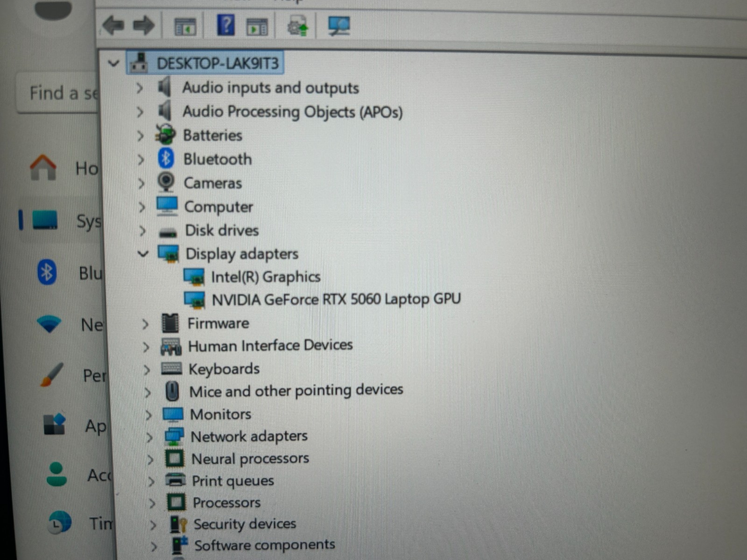
Task: Expand the Network adapters category
Action: click(x=149, y=438)
